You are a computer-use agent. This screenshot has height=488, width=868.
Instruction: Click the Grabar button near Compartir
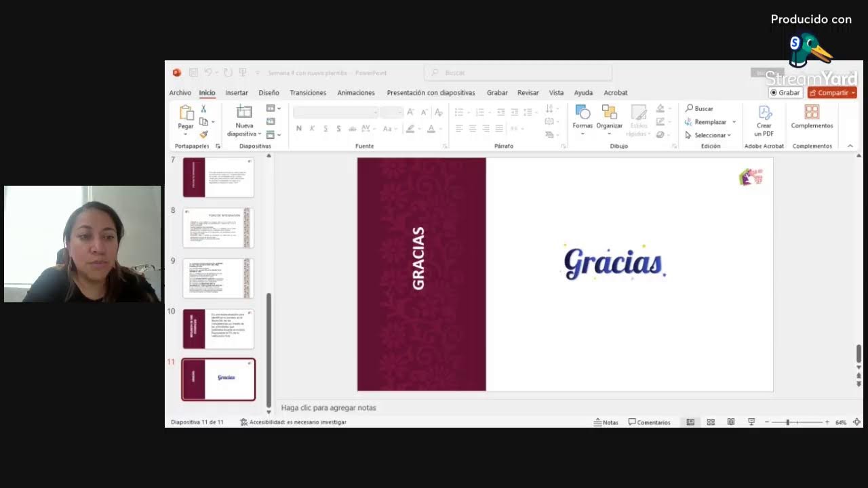pos(785,93)
